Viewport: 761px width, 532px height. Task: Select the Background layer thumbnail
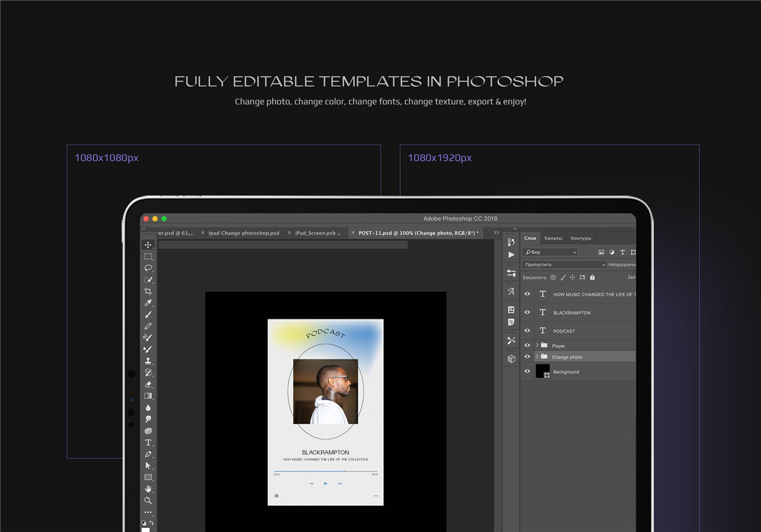544,371
